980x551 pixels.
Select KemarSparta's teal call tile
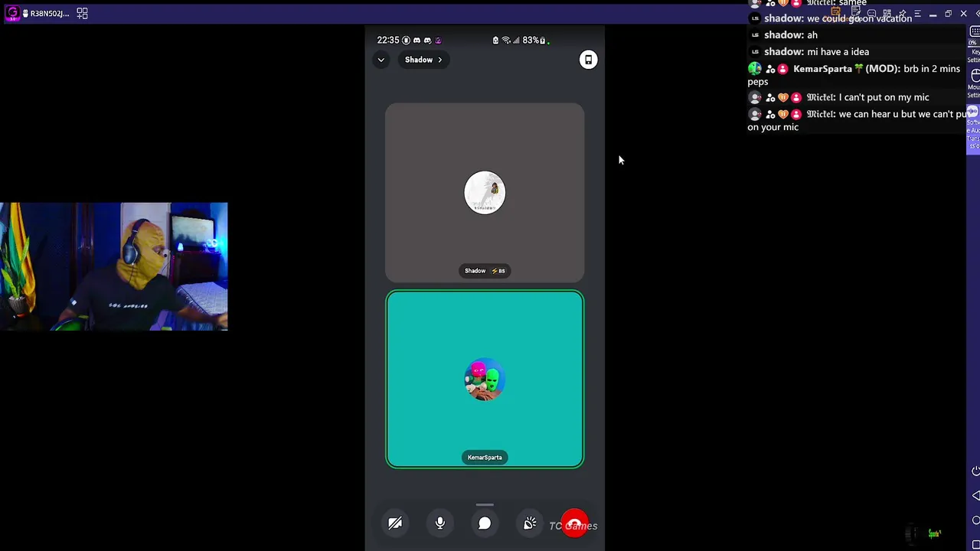[x=485, y=380]
